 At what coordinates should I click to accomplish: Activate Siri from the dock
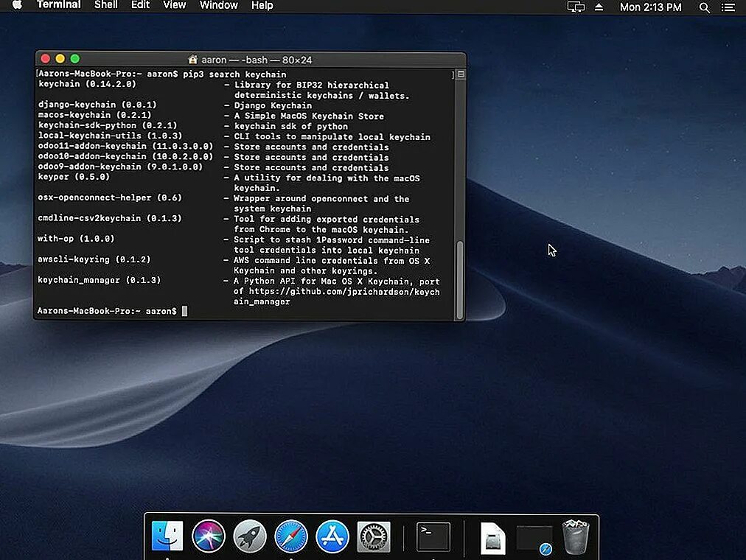[x=209, y=536]
